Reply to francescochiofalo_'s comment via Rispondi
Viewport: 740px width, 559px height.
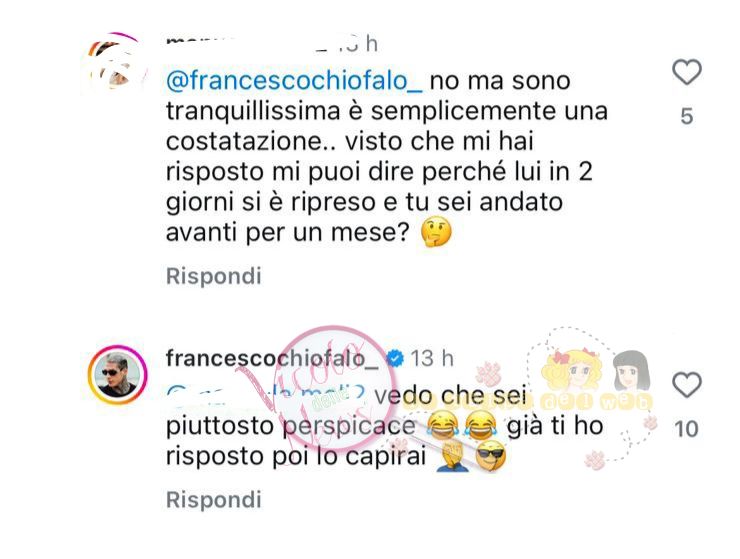click(x=214, y=500)
